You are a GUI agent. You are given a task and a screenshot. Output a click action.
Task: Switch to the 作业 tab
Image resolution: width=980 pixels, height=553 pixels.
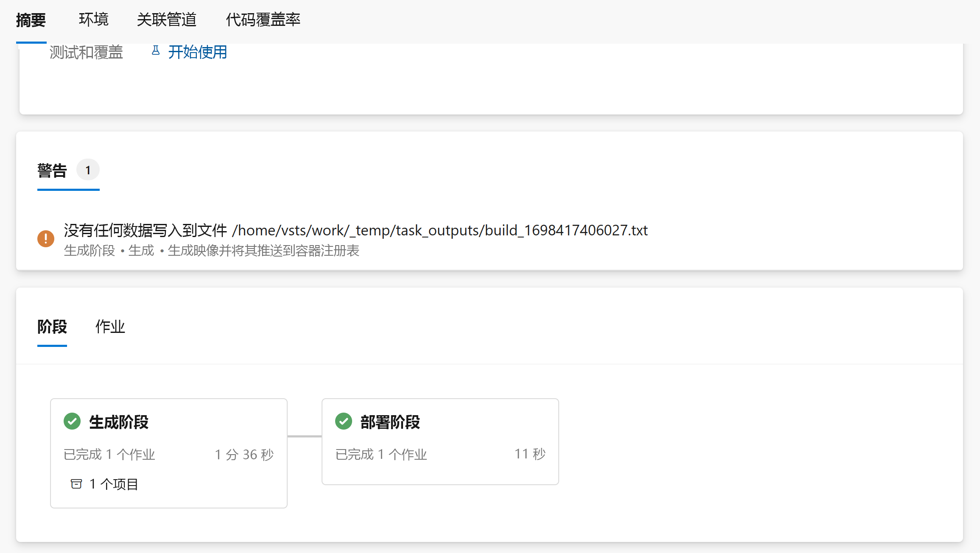point(110,327)
